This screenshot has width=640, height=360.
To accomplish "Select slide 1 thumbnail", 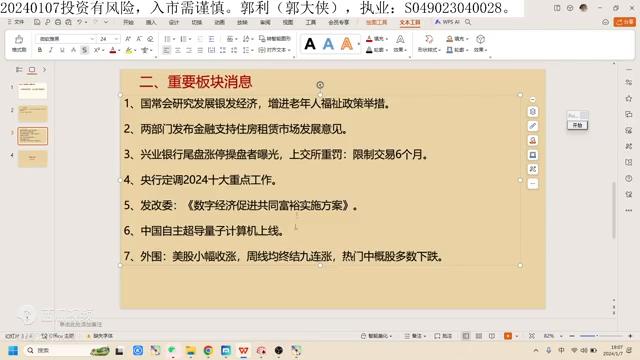I will click(33, 91).
